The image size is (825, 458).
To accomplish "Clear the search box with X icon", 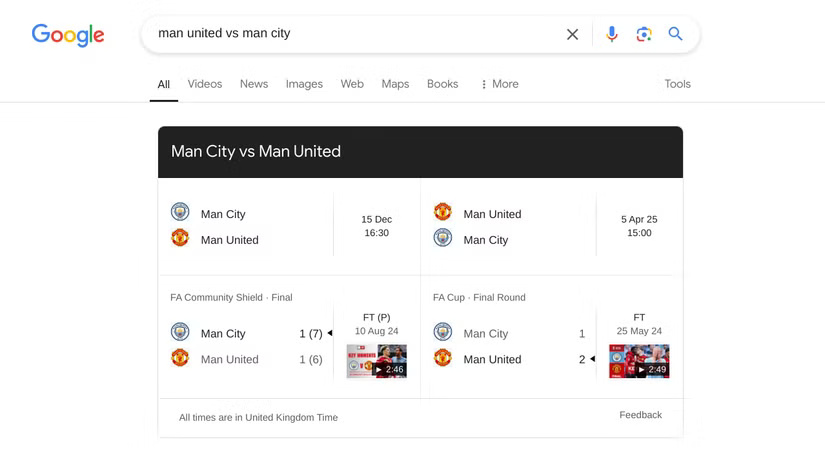I will click(x=572, y=34).
